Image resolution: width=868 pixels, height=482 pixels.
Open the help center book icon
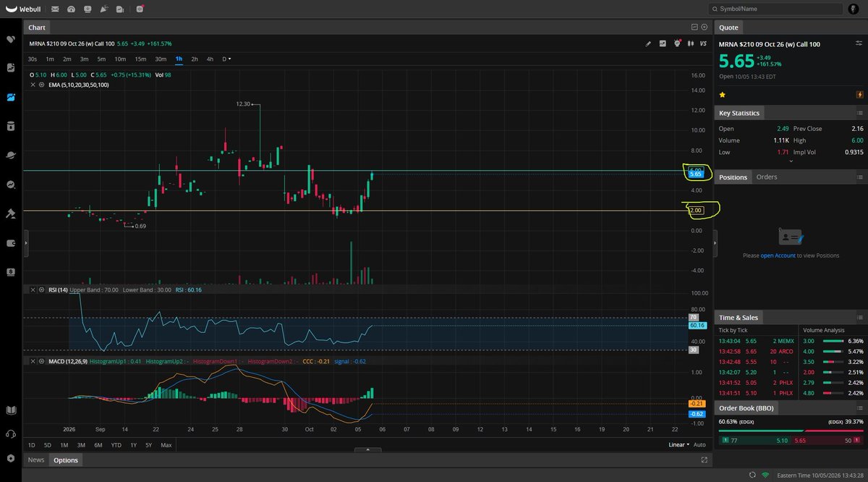click(x=11, y=410)
